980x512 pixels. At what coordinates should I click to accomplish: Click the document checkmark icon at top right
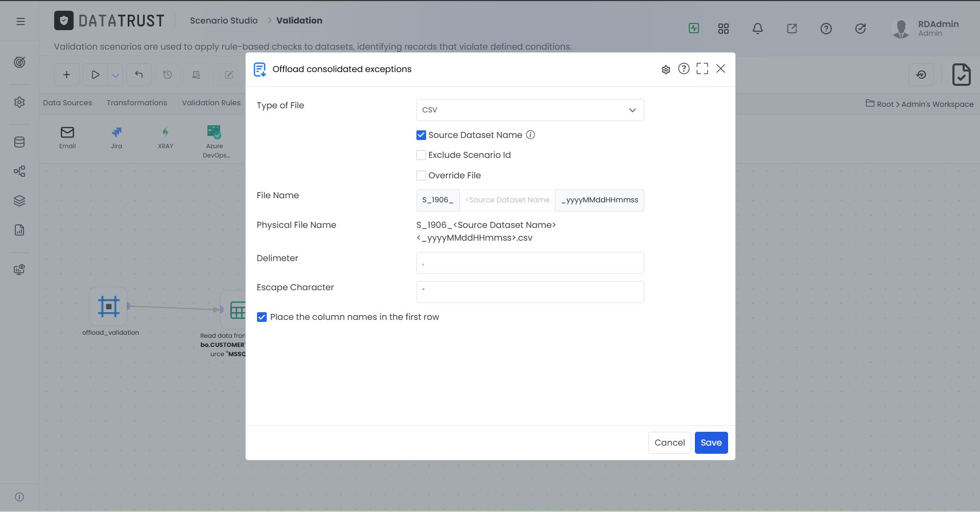962,75
